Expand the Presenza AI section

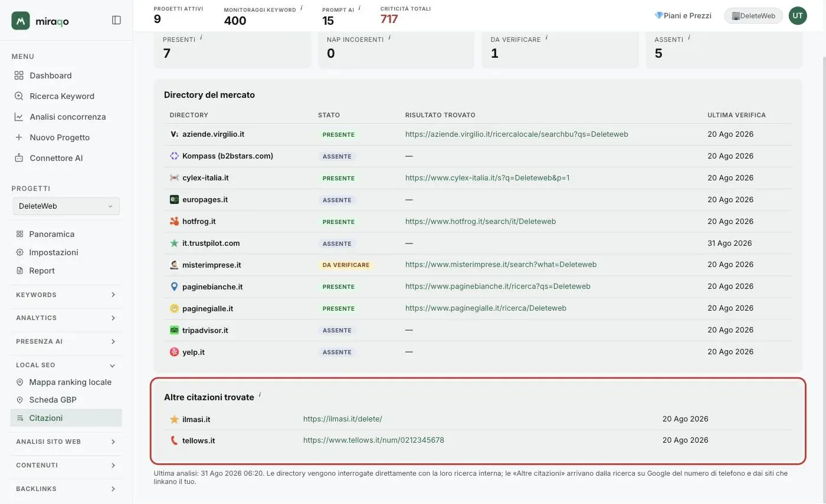click(66, 342)
